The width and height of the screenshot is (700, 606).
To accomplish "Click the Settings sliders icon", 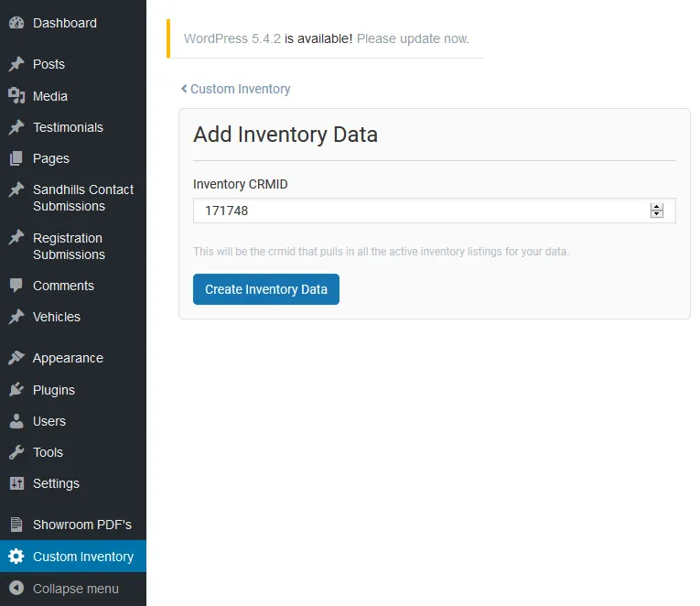I will [16, 483].
